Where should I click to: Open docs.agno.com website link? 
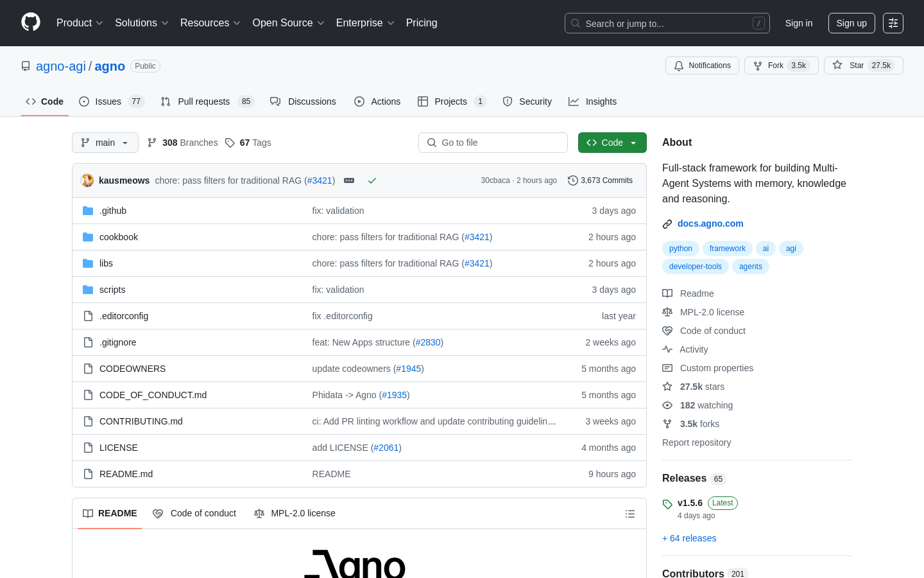click(710, 224)
